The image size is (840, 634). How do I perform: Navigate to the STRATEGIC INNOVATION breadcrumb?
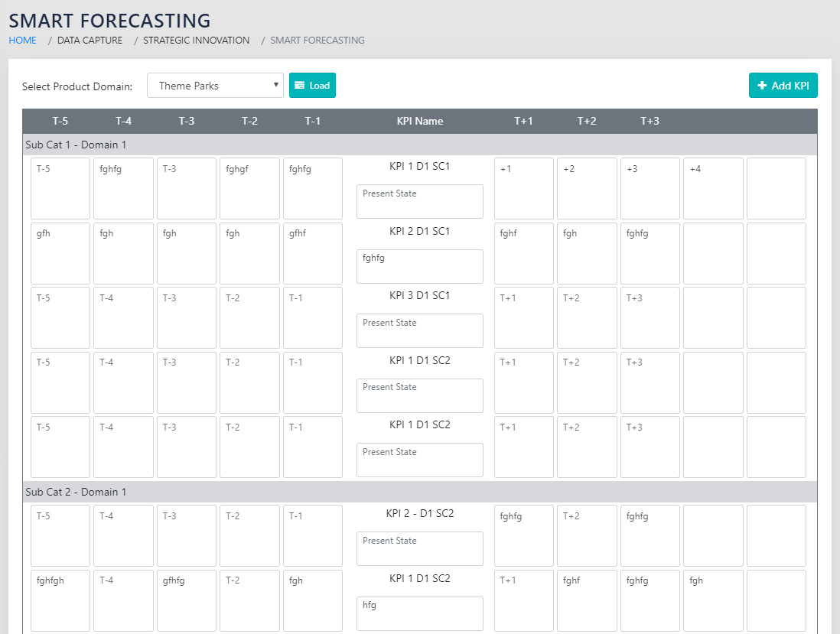click(196, 41)
